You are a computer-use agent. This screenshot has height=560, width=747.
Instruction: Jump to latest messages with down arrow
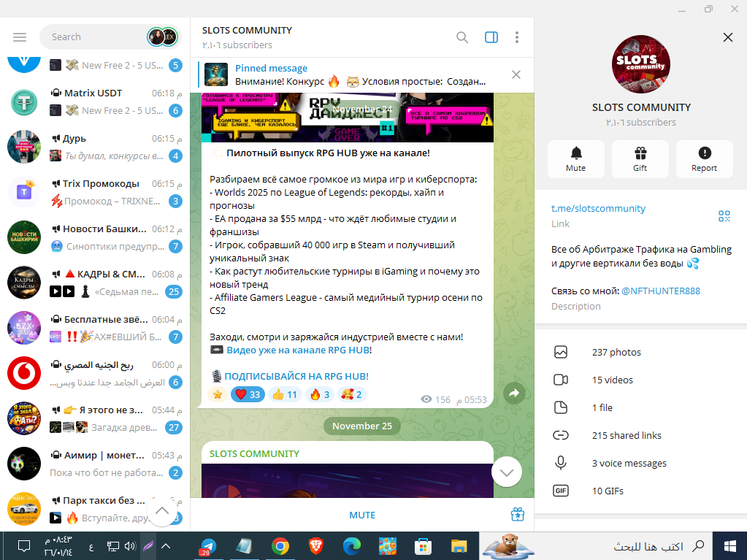click(x=507, y=472)
